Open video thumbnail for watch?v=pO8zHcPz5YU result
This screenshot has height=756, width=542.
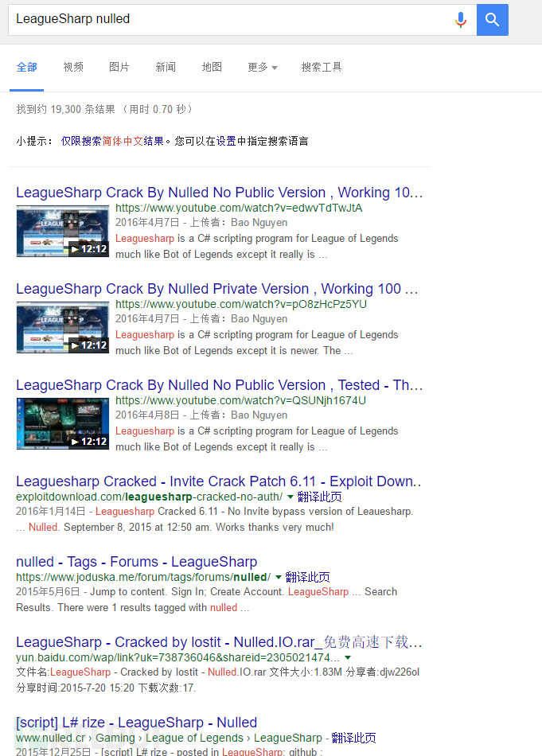[x=63, y=327]
